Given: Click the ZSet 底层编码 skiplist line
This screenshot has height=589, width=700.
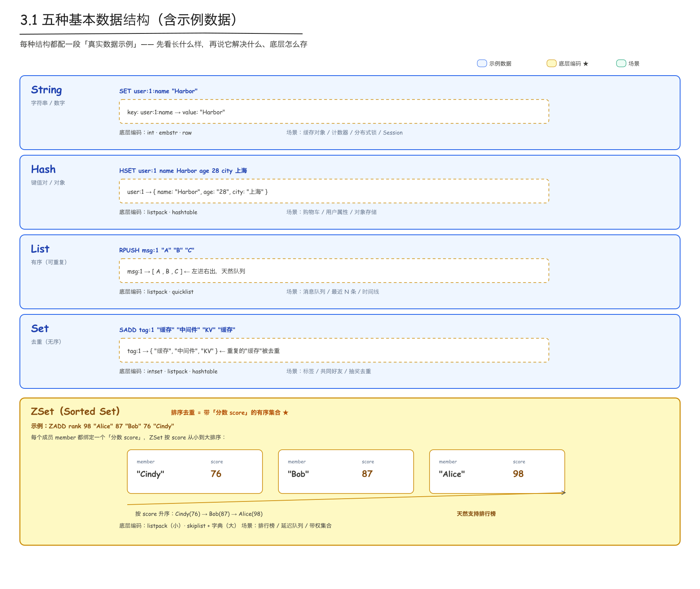Looking at the screenshot, I should (226, 526).
